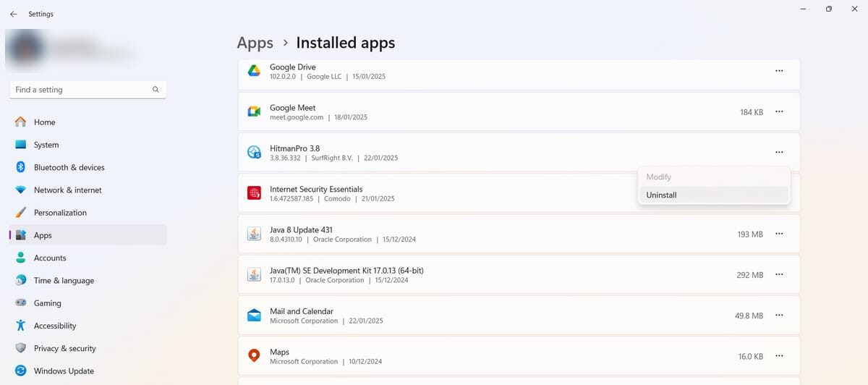Click the Internet Security Essentials app name

[x=316, y=189]
